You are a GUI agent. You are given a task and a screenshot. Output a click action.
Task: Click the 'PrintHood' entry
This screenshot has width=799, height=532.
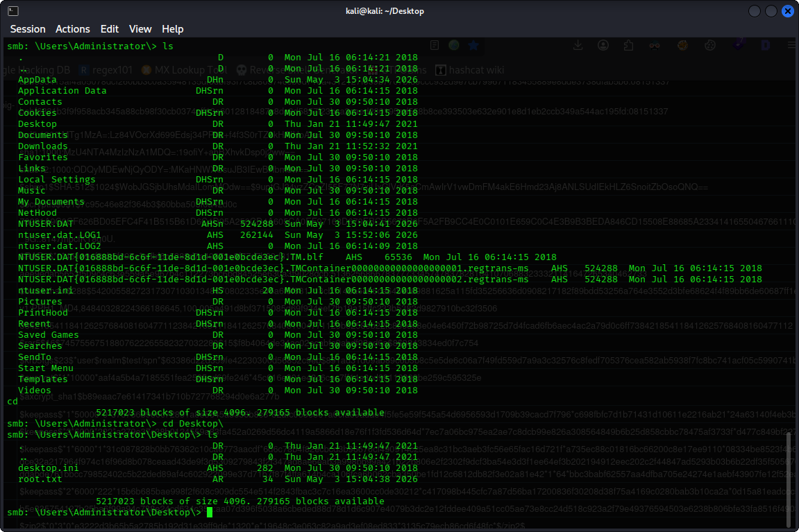click(x=43, y=313)
